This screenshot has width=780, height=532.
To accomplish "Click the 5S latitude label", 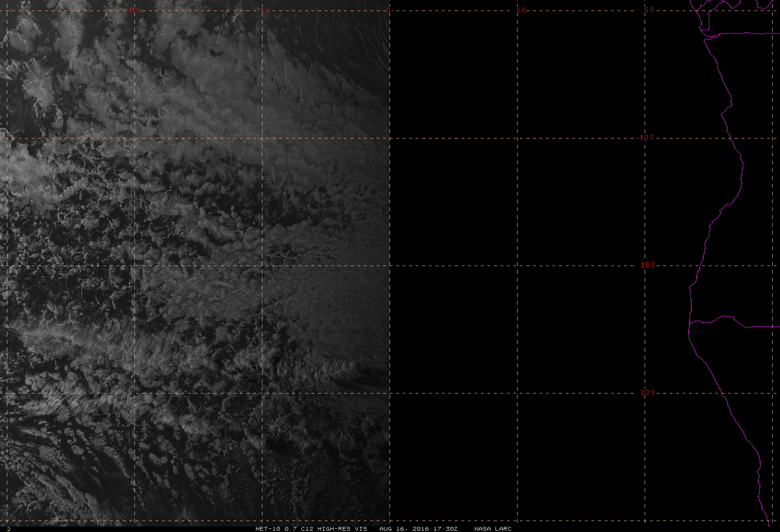I will [649, 10].
